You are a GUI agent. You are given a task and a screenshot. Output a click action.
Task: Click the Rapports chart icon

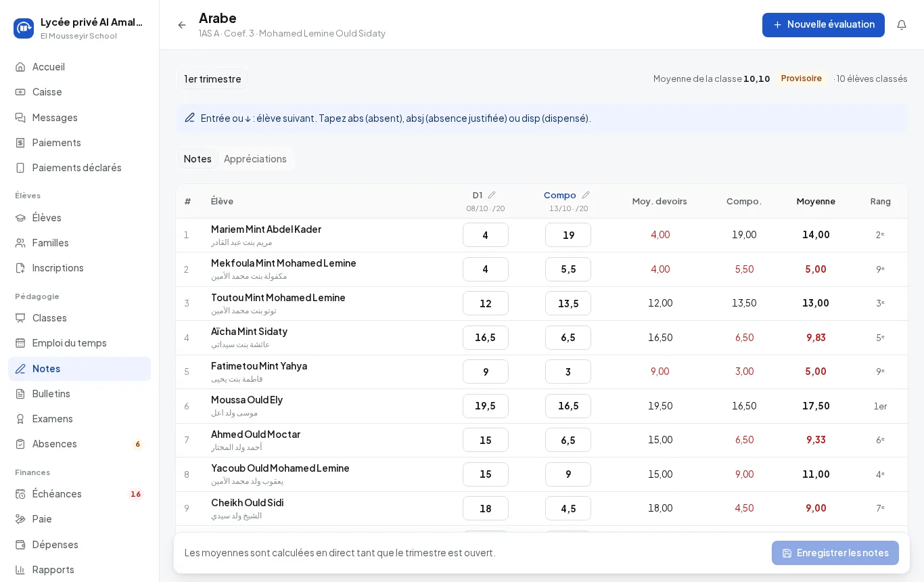tap(20, 570)
